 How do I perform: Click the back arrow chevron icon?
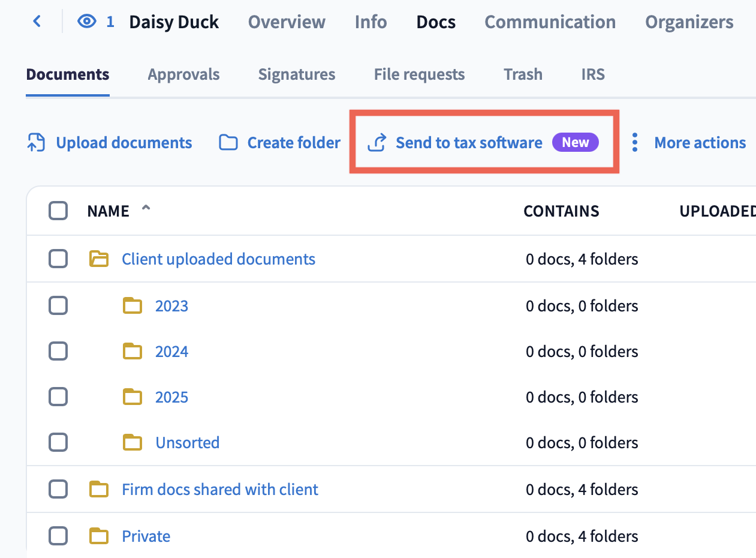coord(37,22)
